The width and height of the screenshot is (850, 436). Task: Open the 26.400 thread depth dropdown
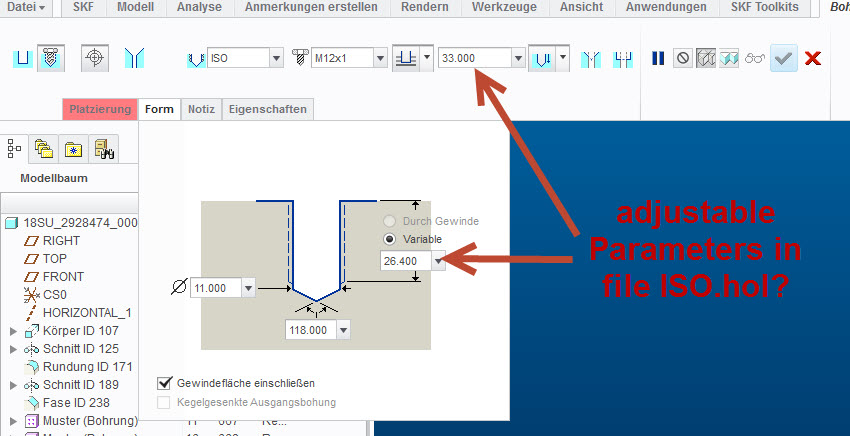coord(438,261)
